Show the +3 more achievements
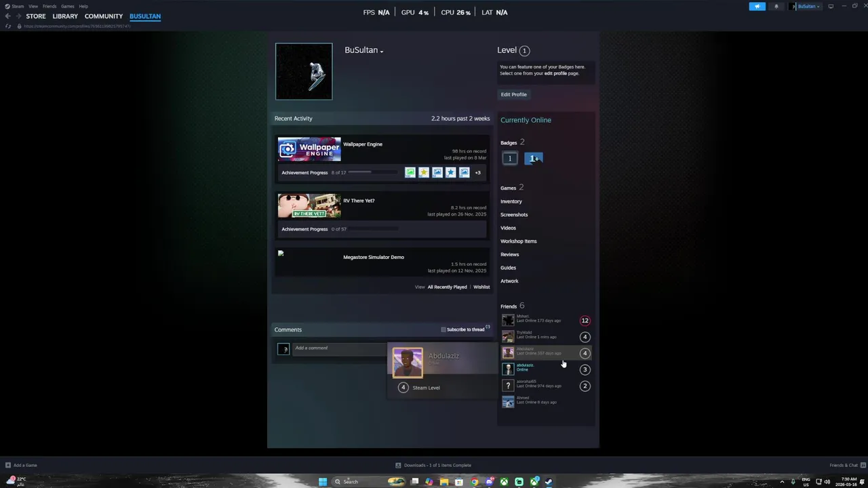 [x=477, y=172]
